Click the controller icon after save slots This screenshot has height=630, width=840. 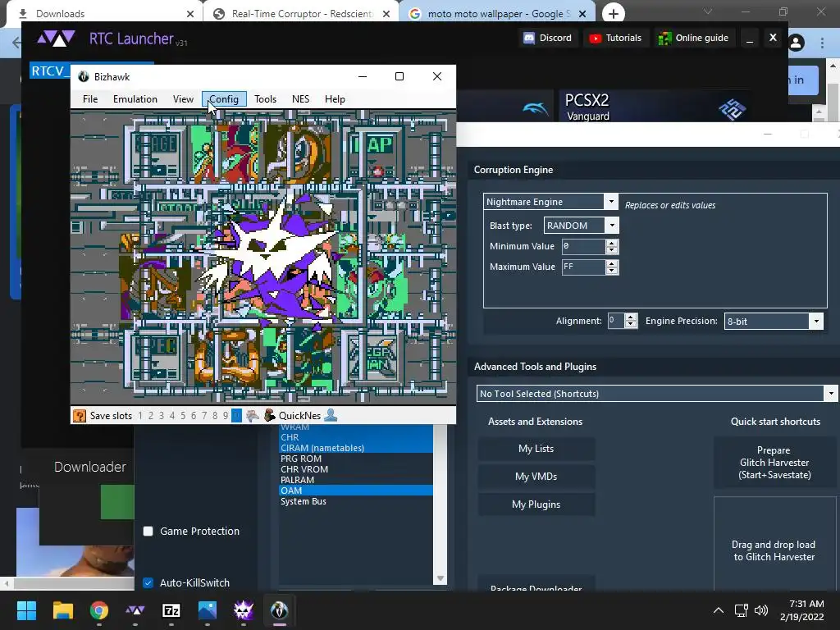coord(253,416)
